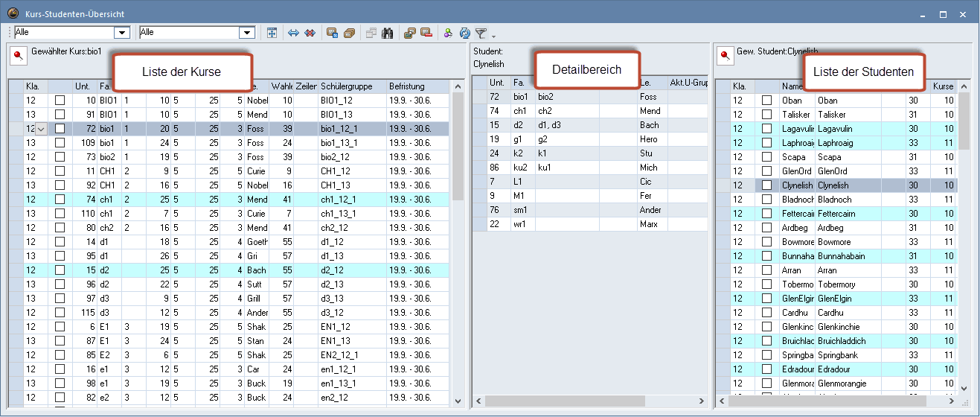The width and height of the screenshot is (980, 417).
Task: Click the student list vertical scrollbar
Action: click(964, 237)
